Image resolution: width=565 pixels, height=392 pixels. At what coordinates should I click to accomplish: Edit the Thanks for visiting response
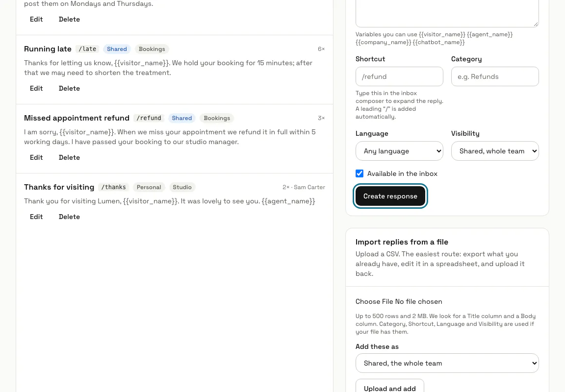coord(36,217)
